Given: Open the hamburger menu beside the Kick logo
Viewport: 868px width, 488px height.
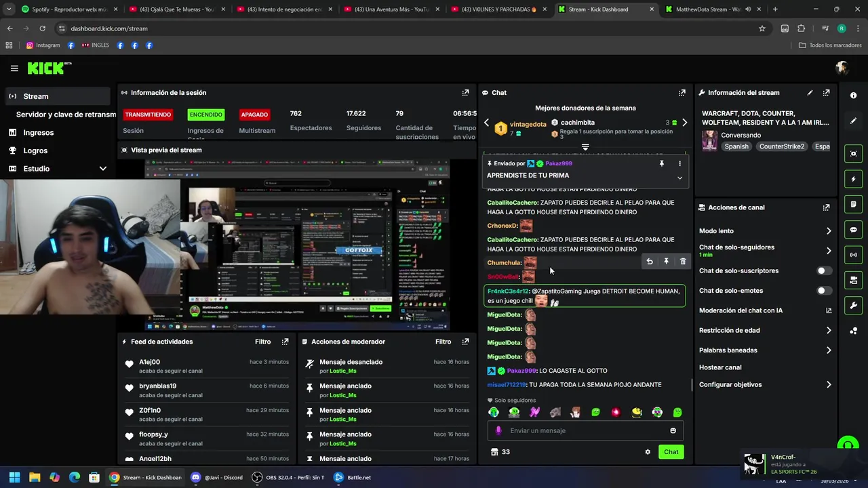Looking at the screenshot, I should (x=14, y=68).
